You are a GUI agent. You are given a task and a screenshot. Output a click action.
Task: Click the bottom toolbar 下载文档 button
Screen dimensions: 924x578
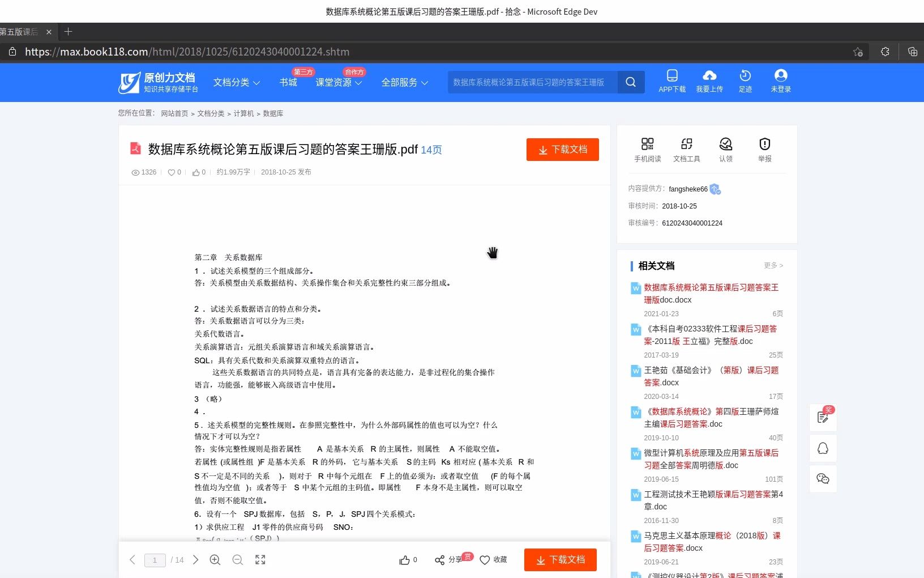pos(561,560)
